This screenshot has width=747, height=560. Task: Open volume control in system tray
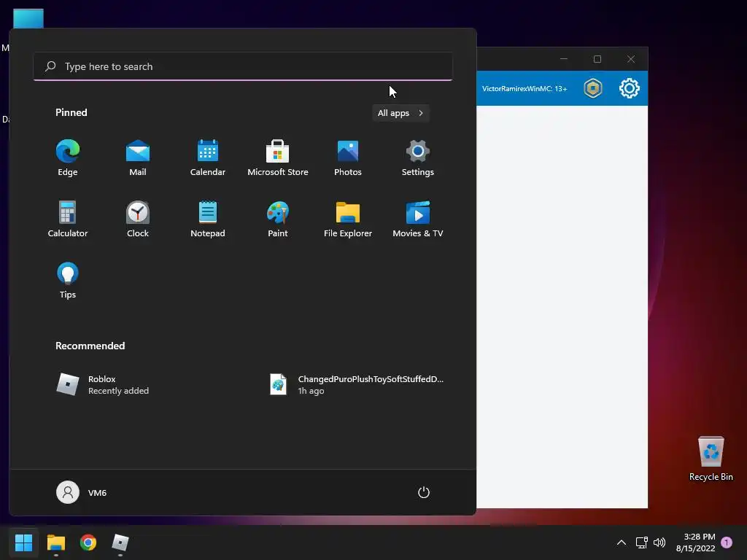[659, 542]
